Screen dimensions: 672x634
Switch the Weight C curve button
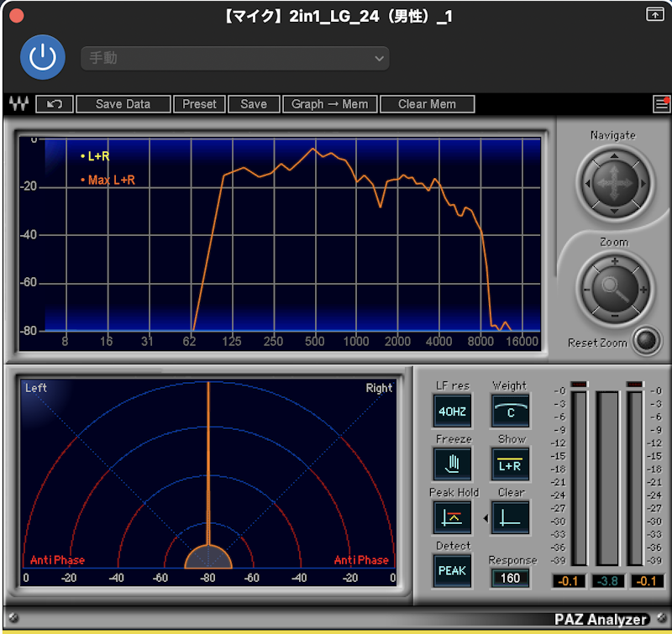pyautogui.click(x=510, y=411)
